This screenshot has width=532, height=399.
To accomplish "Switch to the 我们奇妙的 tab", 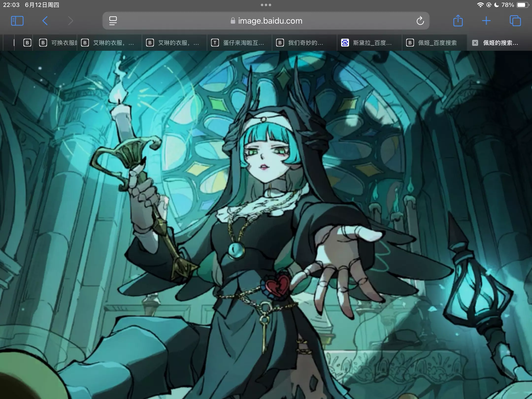I will [304, 43].
